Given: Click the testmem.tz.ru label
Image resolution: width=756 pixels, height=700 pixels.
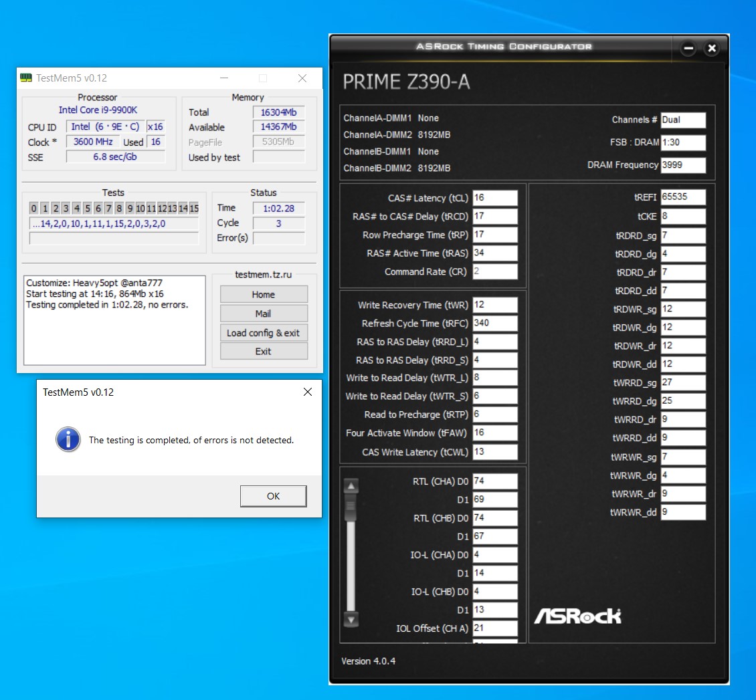Looking at the screenshot, I should pyautogui.click(x=263, y=275).
